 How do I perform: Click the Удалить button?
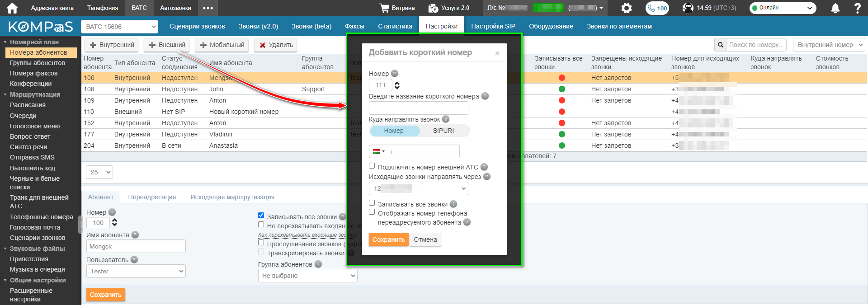[276, 45]
